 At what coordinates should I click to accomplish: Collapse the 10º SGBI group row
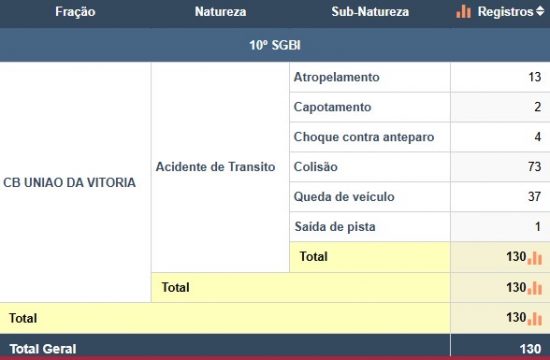click(x=275, y=45)
